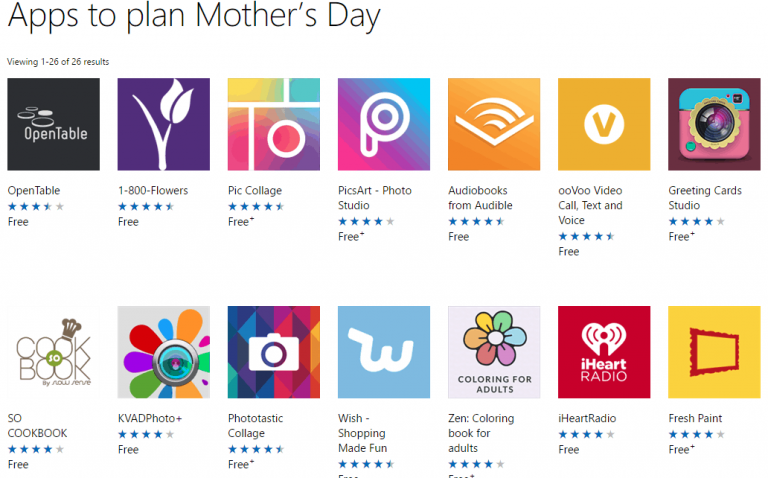The image size is (768, 478).
Task: Click the OpenTable title link
Action: click(x=34, y=191)
